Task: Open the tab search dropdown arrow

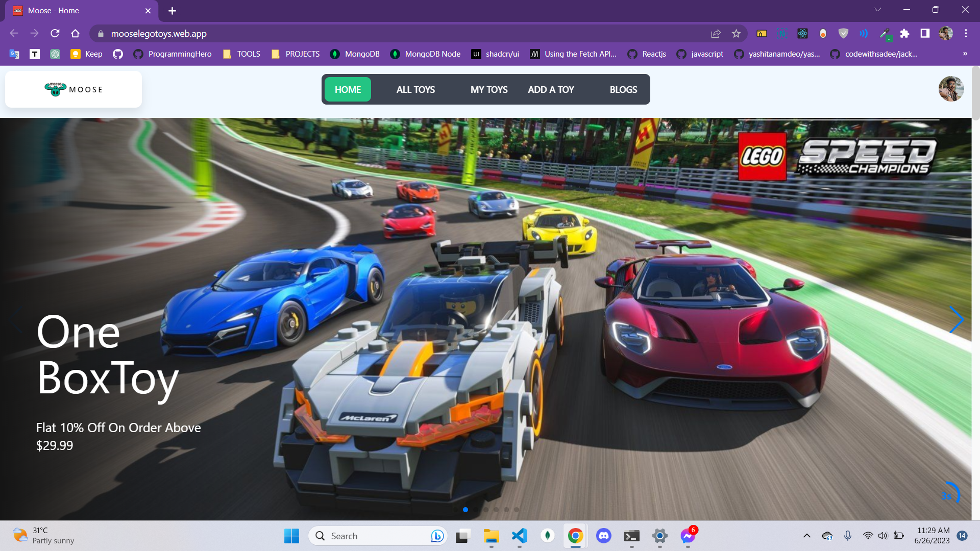Action: (877, 10)
